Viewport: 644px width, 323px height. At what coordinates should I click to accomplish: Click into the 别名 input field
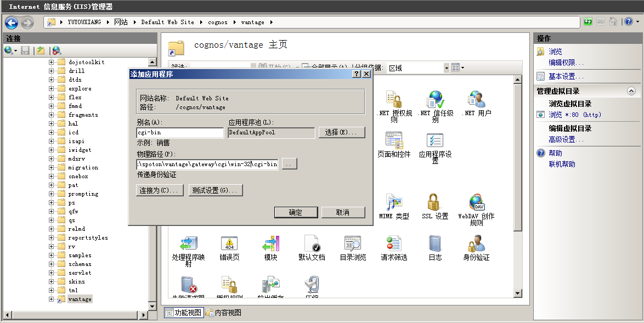click(x=180, y=133)
